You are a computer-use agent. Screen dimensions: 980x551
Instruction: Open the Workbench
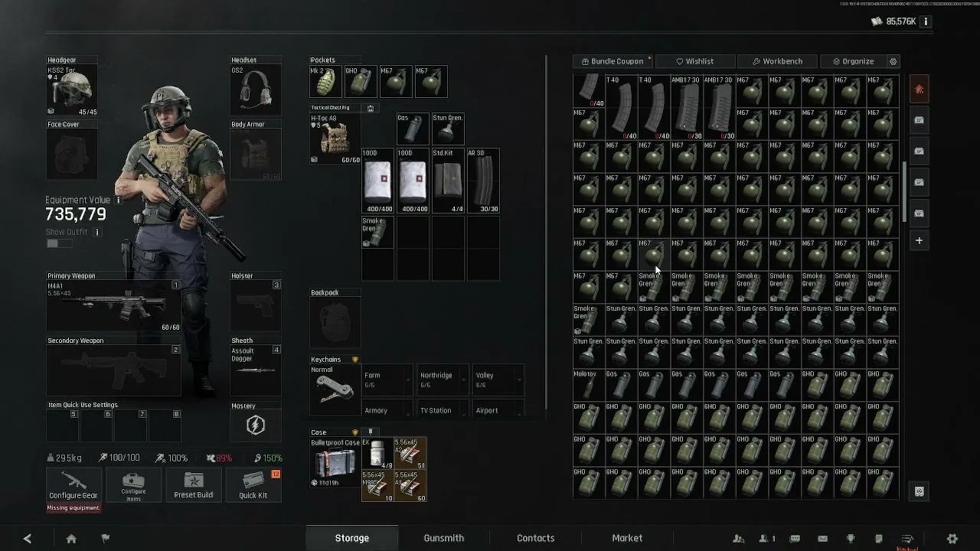click(777, 61)
